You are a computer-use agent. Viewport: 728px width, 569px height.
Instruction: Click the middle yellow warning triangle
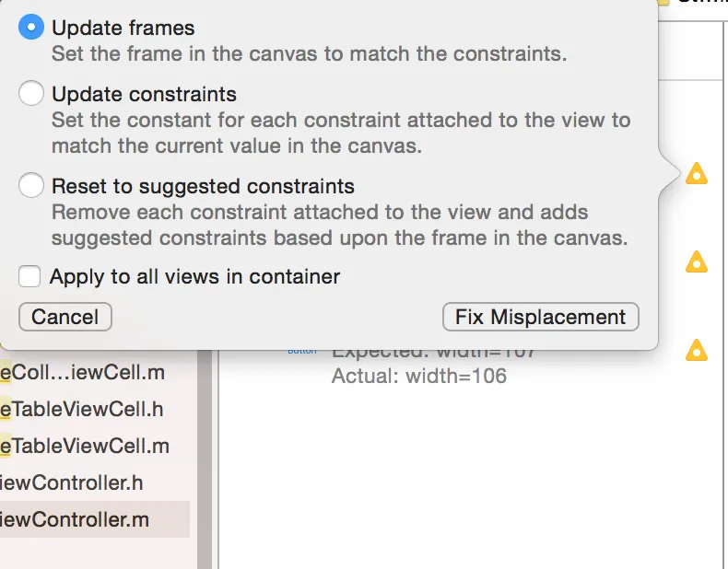[x=697, y=262]
